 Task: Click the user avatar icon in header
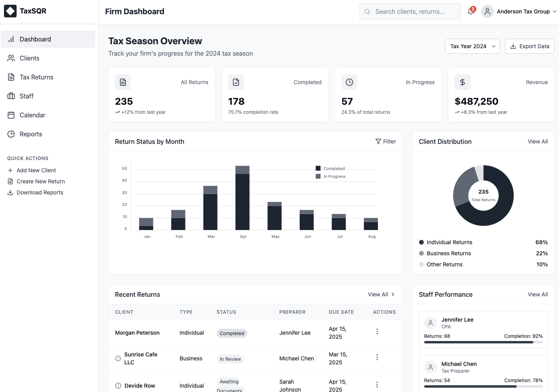(x=487, y=11)
